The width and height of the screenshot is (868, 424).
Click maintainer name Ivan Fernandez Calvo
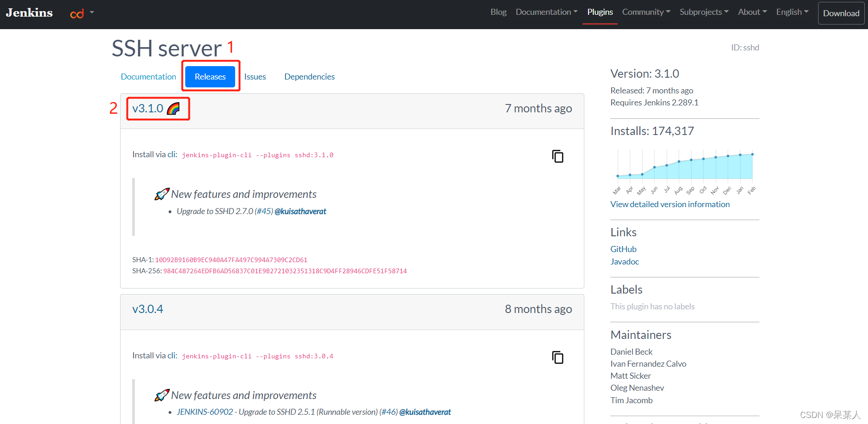[648, 364]
